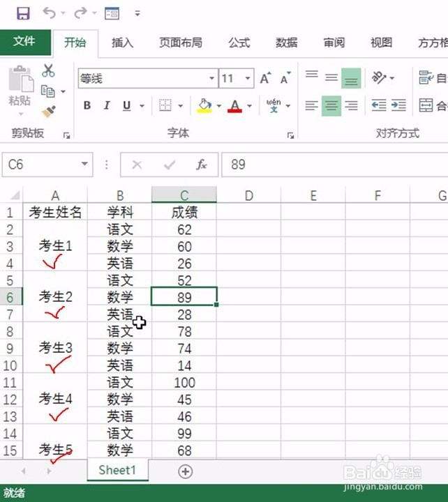The image size is (448, 502).
Task: Copy the selected cells
Action: coord(48,91)
